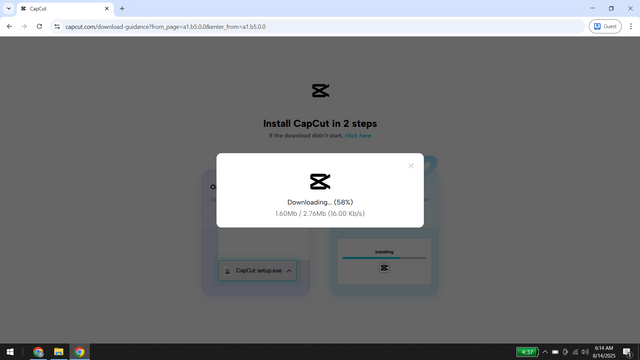Image resolution: width=640 pixels, height=360 pixels.
Task: Select the CapCut browser tab
Action: pos(65,9)
